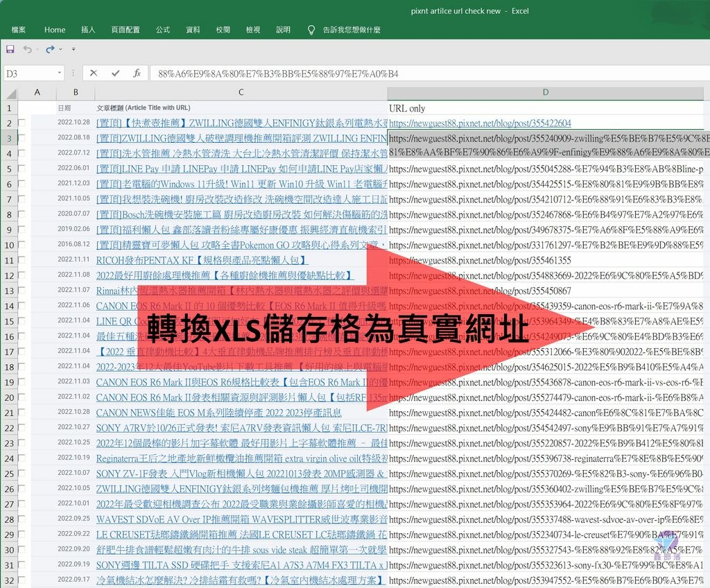The height and width of the screenshot is (588, 710).
Task: Open the SONY ZV-1F發表 article link
Action: click(x=242, y=474)
